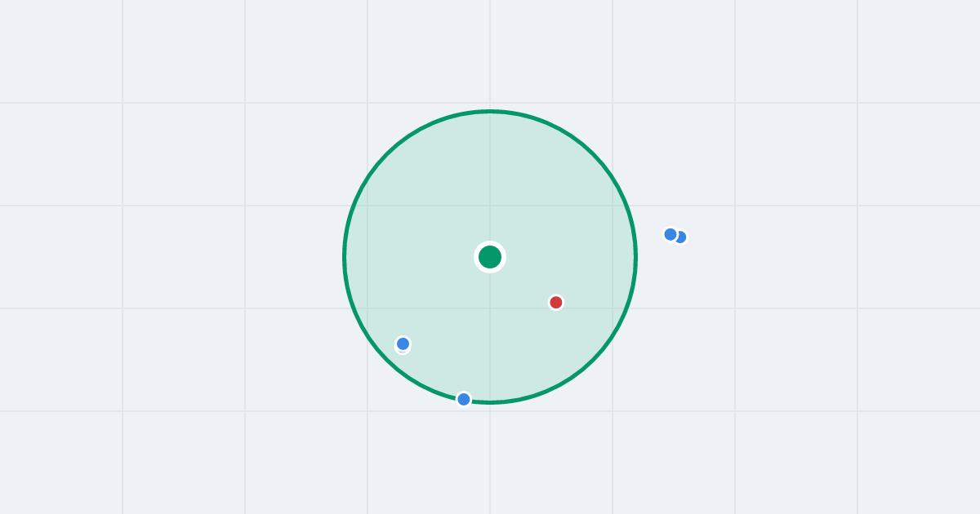This screenshot has height=514, width=980.
Task: Select the blue marker on the circle's edge
Action: 464,399
